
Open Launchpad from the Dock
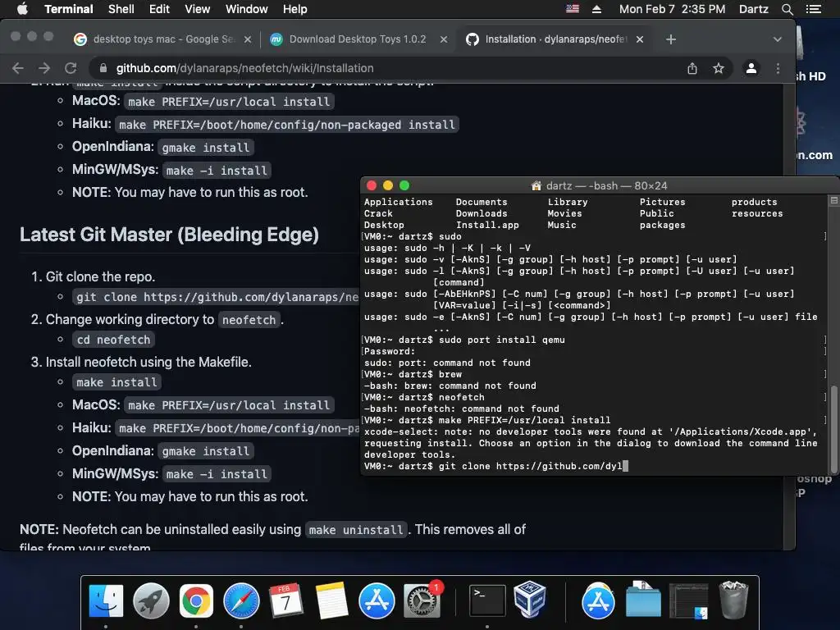point(151,600)
